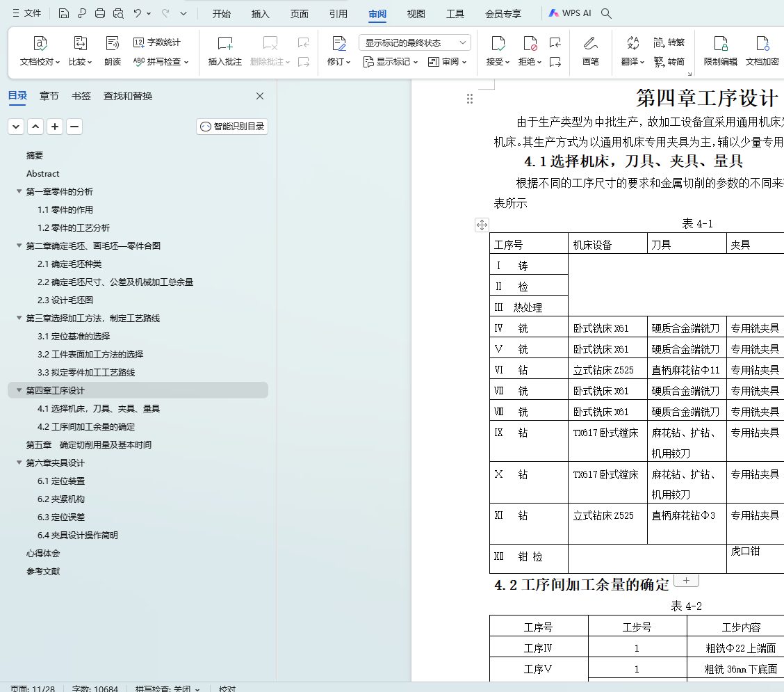Switch to the 视图 ribbon tab

click(416, 14)
